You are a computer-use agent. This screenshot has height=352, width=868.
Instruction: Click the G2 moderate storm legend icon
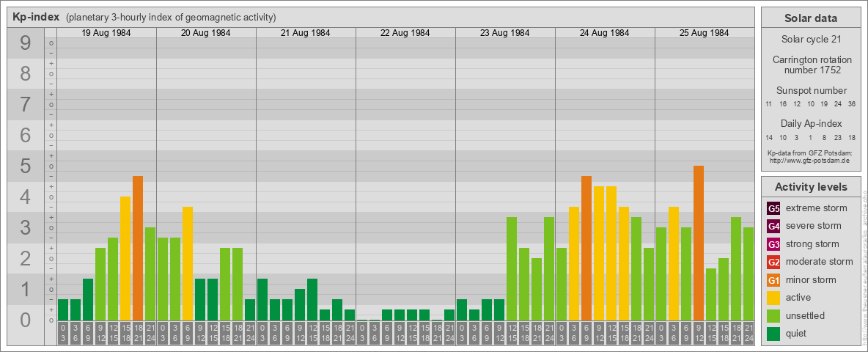(773, 263)
